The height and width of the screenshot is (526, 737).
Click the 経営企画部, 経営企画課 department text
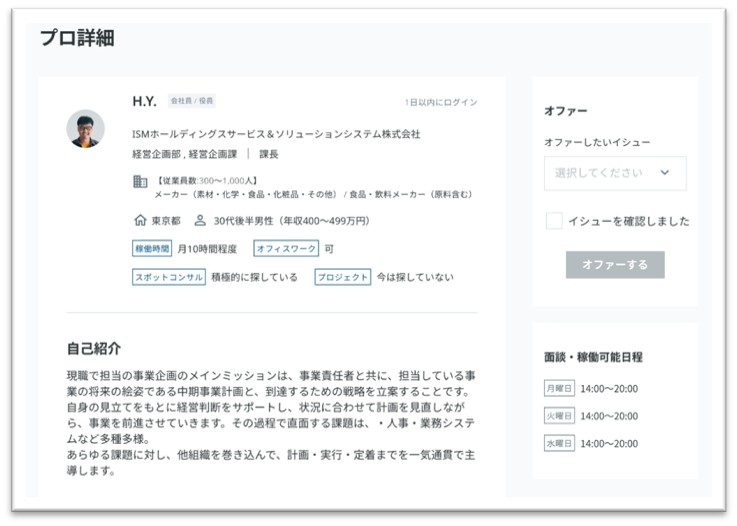[185, 154]
